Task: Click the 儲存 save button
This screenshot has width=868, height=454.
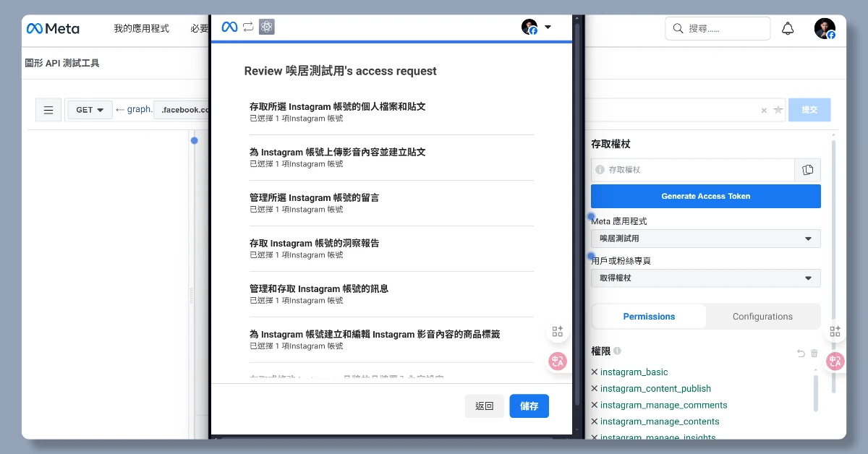Action: tap(529, 406)
